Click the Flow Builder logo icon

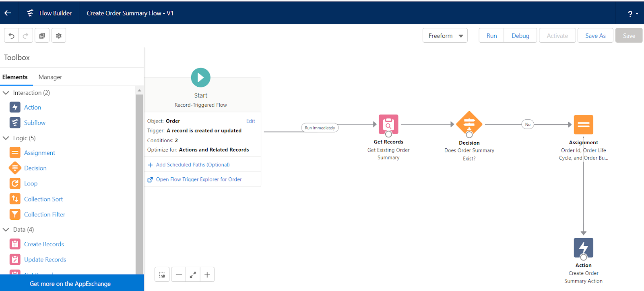(30, 13)
